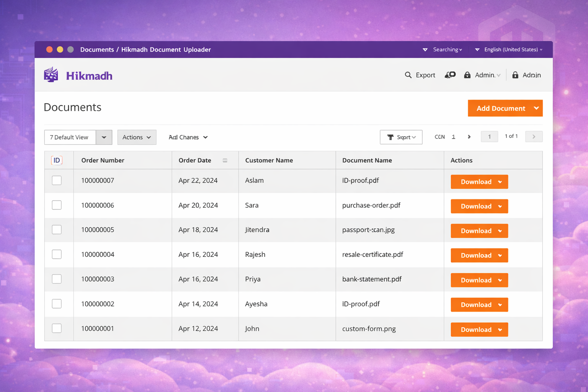Click the far-right pagination chevron button

coord(534,137)
